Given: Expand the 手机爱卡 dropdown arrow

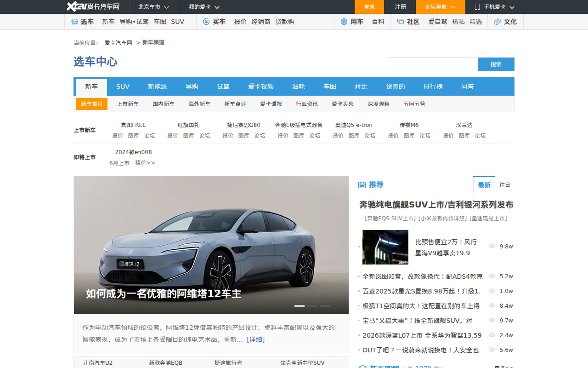Looking at the screenshot, I should [512, 7].
